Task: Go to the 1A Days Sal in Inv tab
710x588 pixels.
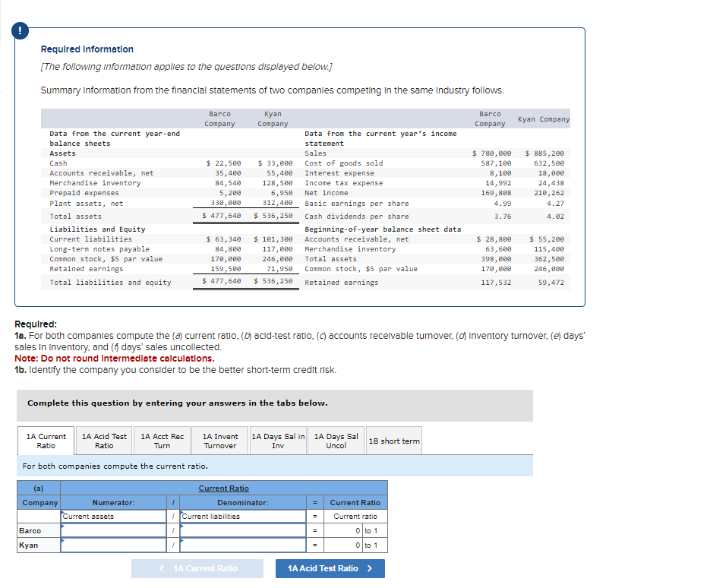Action: [x=278, y=441]
